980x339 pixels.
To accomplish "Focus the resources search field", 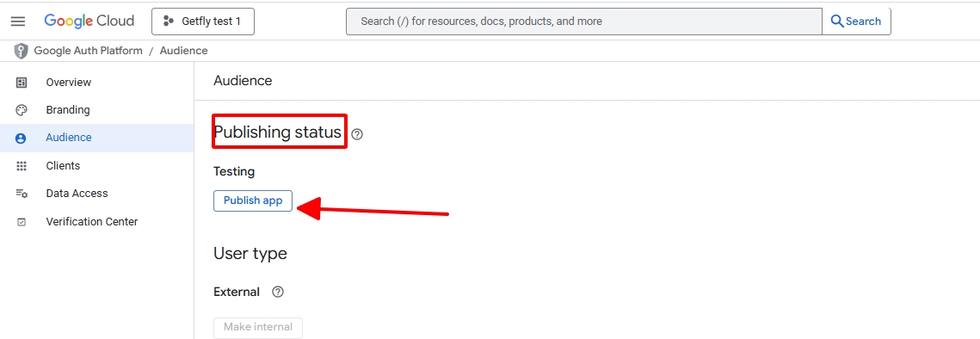I will (584, 22).
